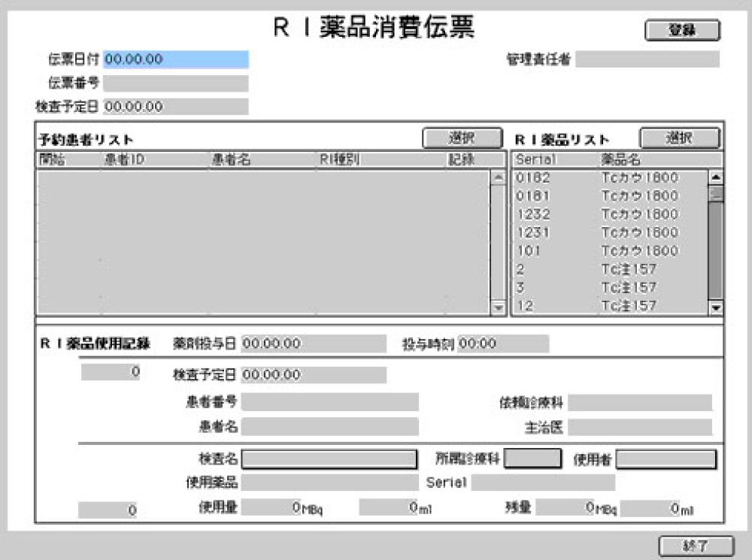Select drug row with Serial 101
This screenshot has height=560, width=752.
coord(609,251)
